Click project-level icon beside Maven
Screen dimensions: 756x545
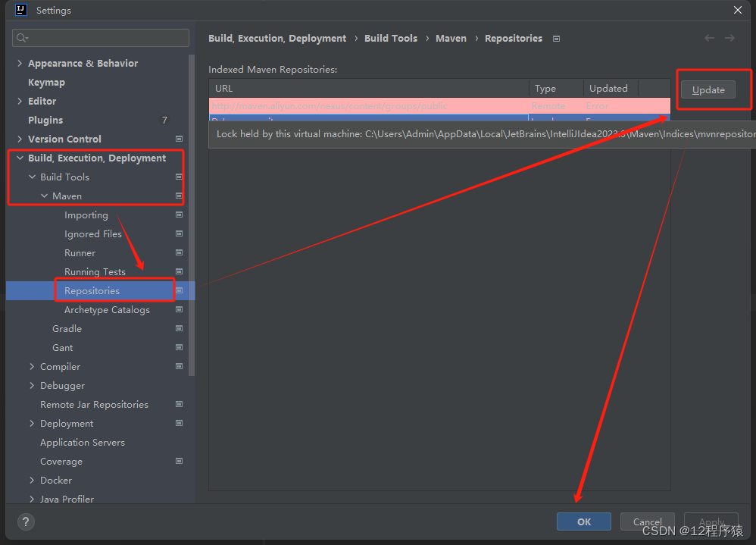pos(179,196)
